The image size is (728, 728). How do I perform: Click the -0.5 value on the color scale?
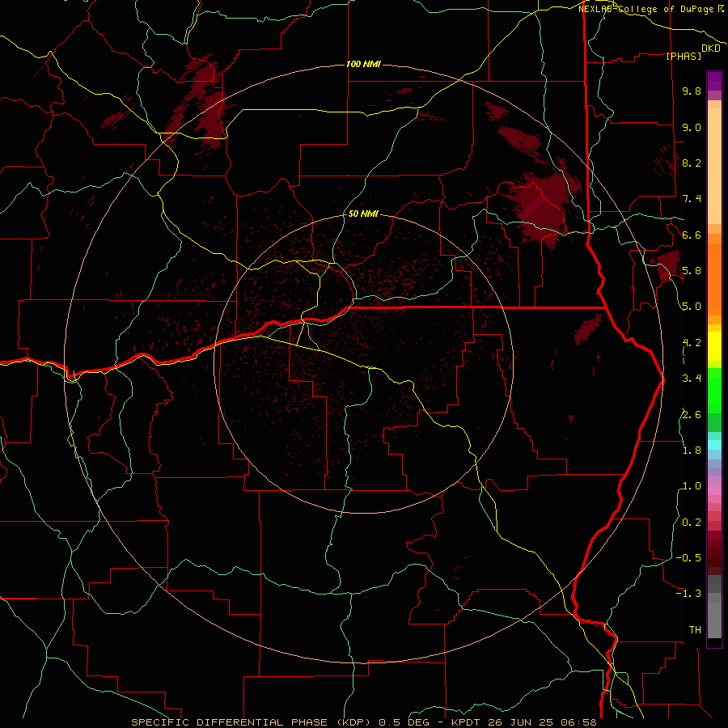tap(688, 558)
